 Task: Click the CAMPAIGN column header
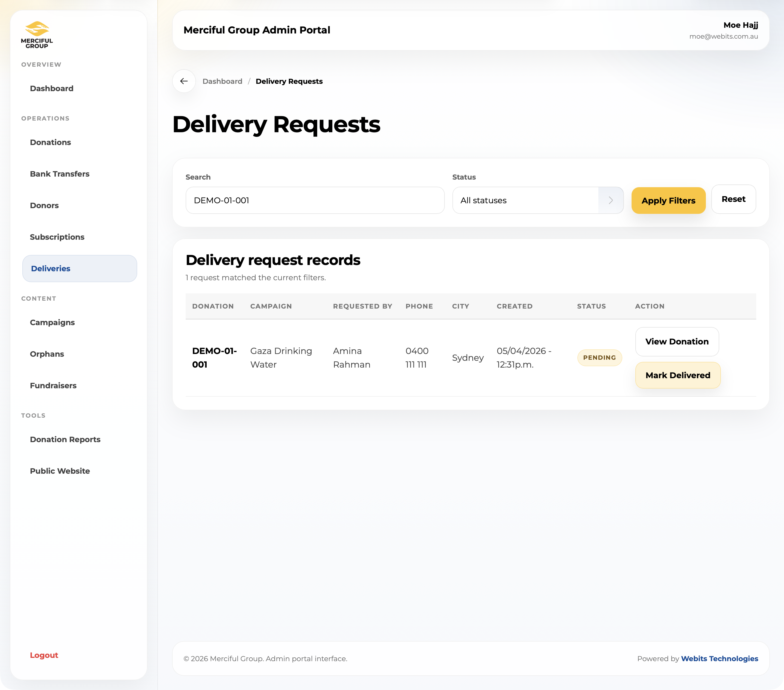coord(271,306)
